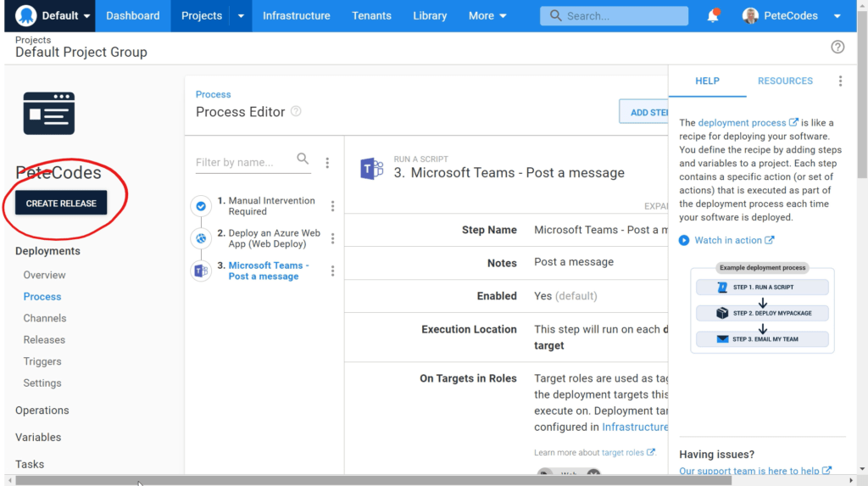
Task: Click the CREATE RELEASE button
Action: coord(61,203)
